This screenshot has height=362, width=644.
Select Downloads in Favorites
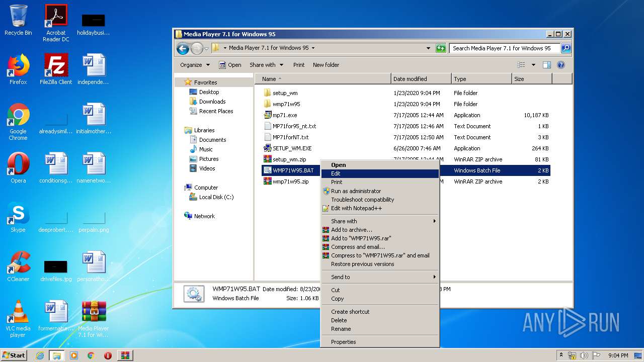coord(212,102)
